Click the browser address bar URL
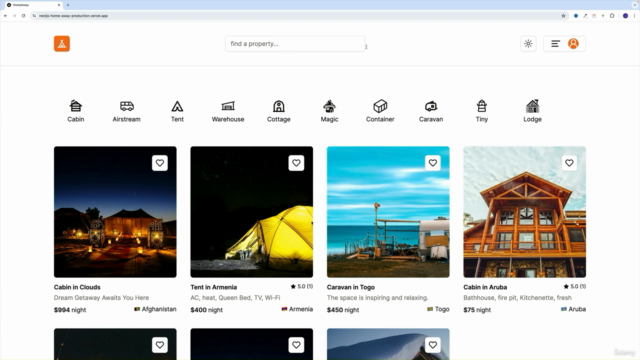 (73, 16)
